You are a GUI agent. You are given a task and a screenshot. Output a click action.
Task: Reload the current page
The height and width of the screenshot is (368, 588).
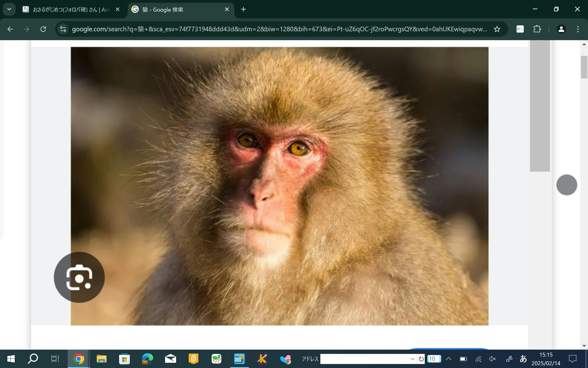pos(43,29)
